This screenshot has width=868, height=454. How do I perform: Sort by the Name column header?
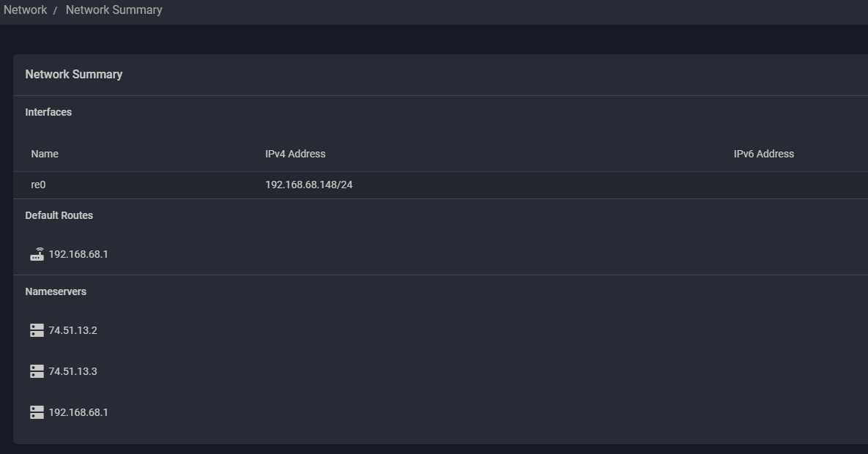[x=45, y=154]
